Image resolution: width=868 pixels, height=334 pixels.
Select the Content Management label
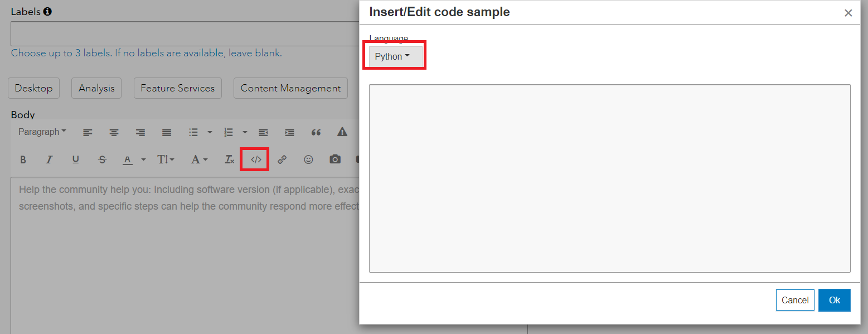click(290, 88)
